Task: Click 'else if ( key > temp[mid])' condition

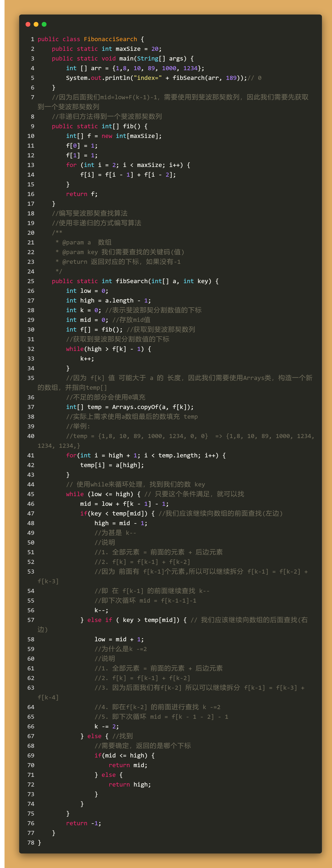Action: pyautogui.click(x=133, y=620)
